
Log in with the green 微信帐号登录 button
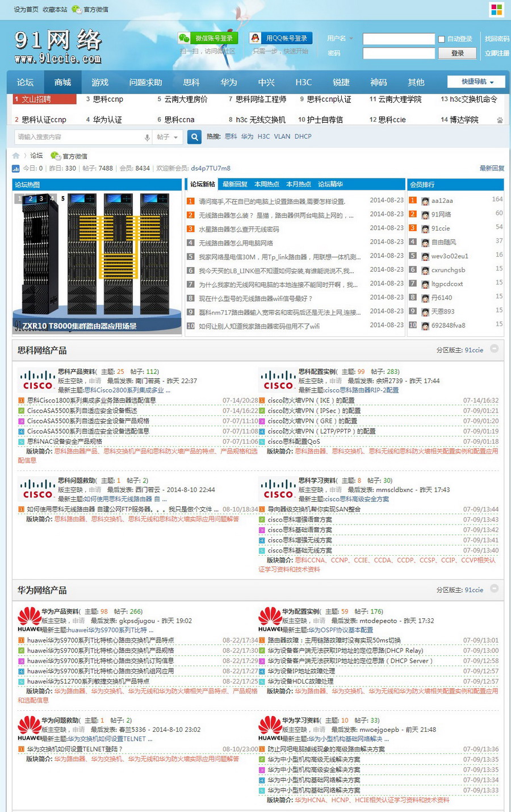point(208,38)
